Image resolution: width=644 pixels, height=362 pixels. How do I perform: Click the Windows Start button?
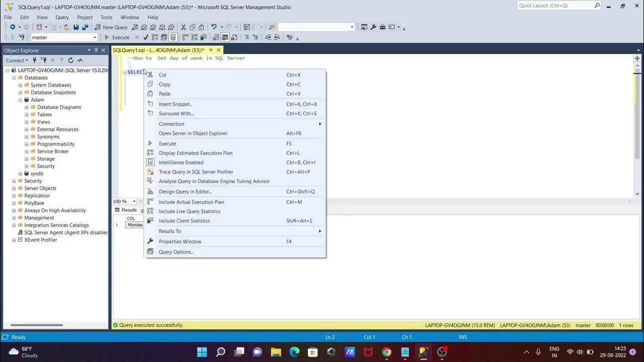pos(202,352)
